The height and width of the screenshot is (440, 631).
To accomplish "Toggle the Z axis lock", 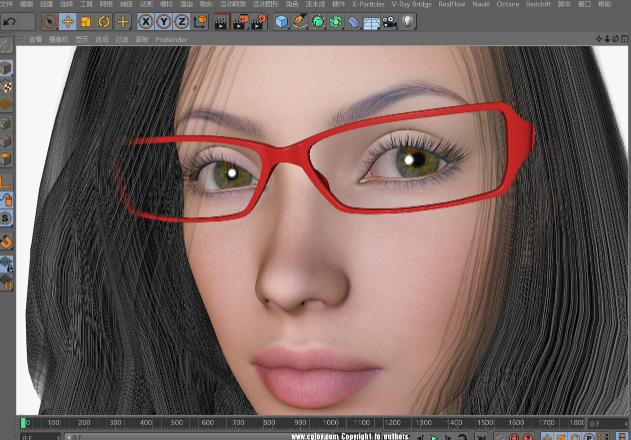I will 182,21.
